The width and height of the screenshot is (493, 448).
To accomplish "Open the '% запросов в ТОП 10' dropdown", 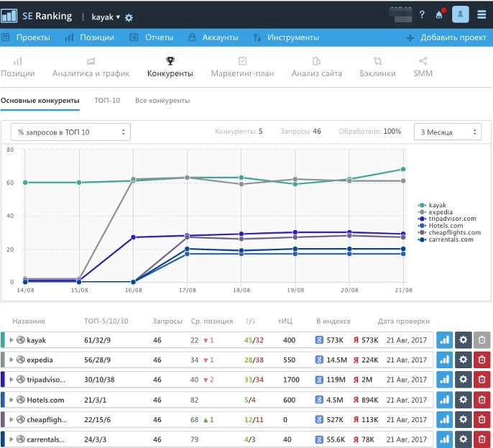I will [x=70, y=132].
